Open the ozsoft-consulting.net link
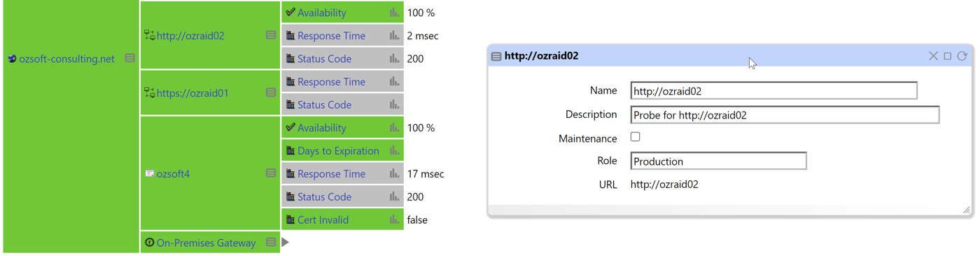 click(66, 59)
